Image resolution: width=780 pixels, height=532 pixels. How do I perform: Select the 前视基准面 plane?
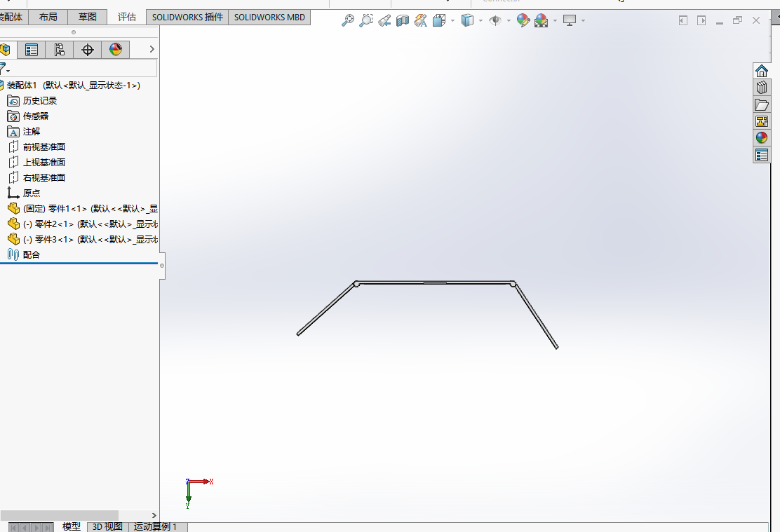[x=36, y=147]
